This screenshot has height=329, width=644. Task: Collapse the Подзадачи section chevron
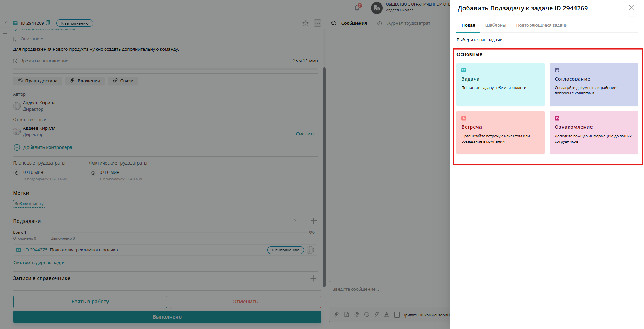[296, 220]
